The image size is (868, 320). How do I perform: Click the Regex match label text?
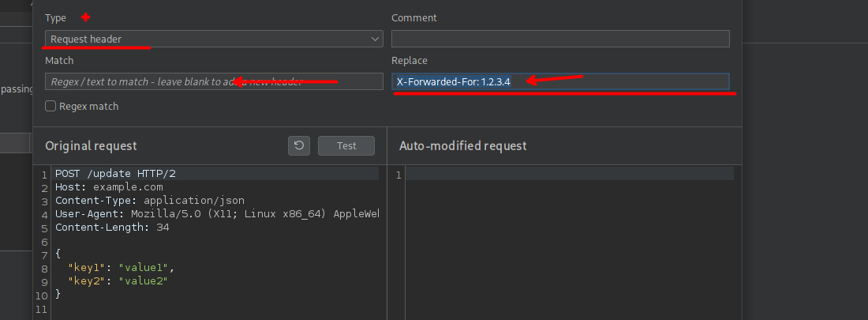[x=89, y=106]
